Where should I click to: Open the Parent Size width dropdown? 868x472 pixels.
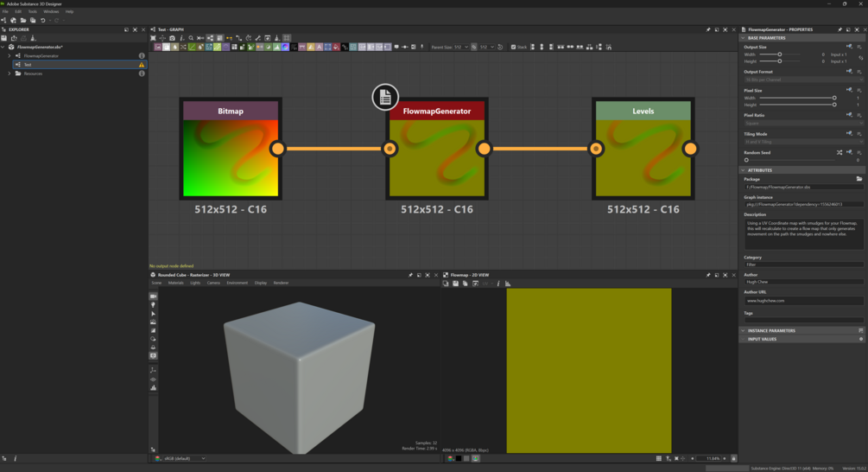(x=461, y=47)
